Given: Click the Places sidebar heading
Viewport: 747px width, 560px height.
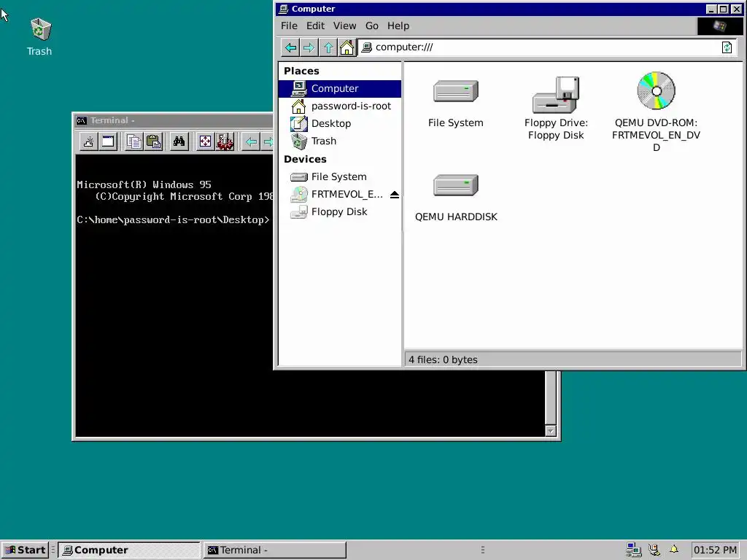Looking at the screenshot, I should (x=301, y=71).
